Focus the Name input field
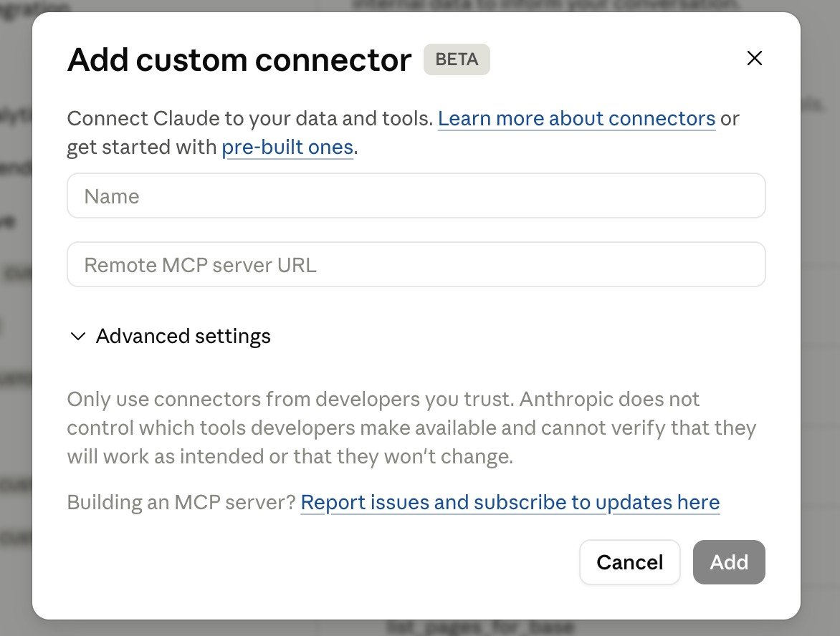Viewport: 840px width, 636px height. point(416,196)
